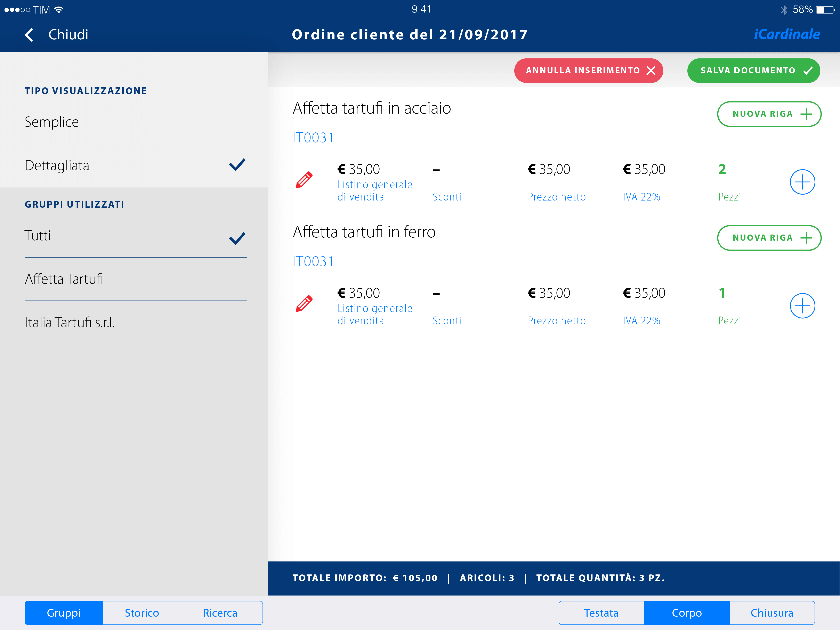Tap Aricoli: 3 counter in footer
Screen dimensions: 840x630
click(x=487, y=578)
